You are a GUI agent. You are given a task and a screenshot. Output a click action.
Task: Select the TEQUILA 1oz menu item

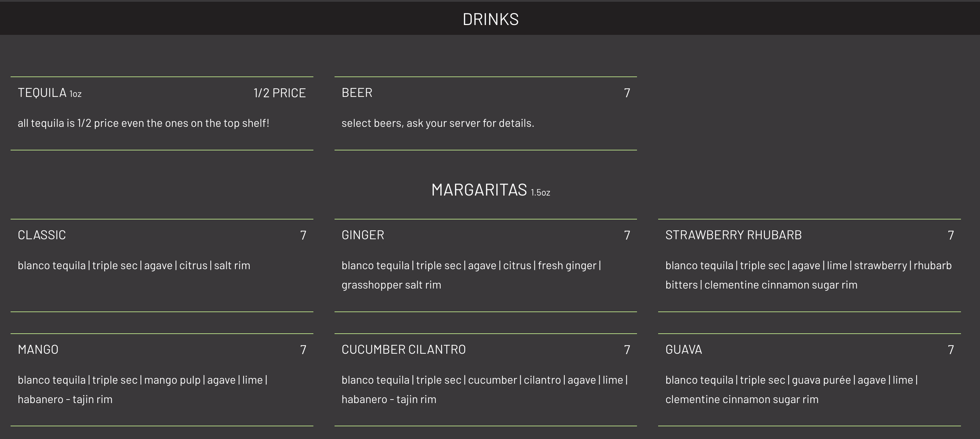[x=49, y=93]
